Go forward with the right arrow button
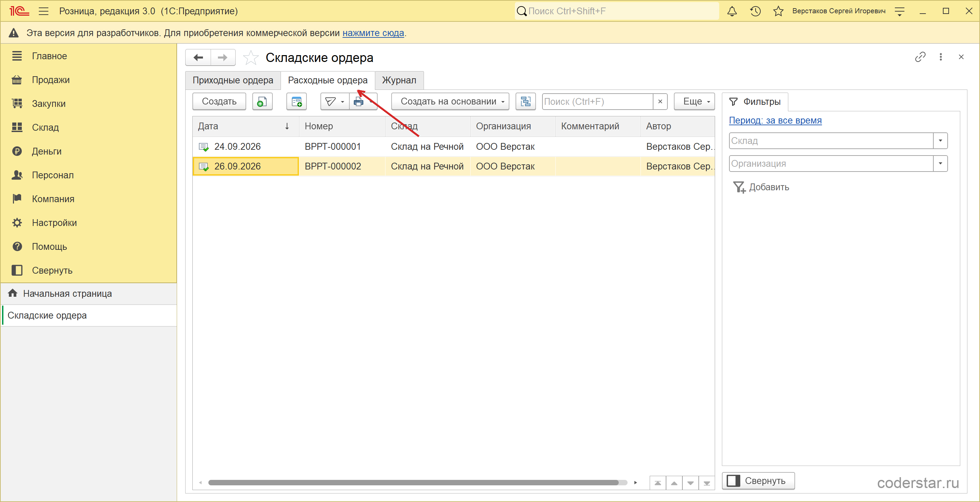The image size is (980, 502). click(x=223, y=58)
